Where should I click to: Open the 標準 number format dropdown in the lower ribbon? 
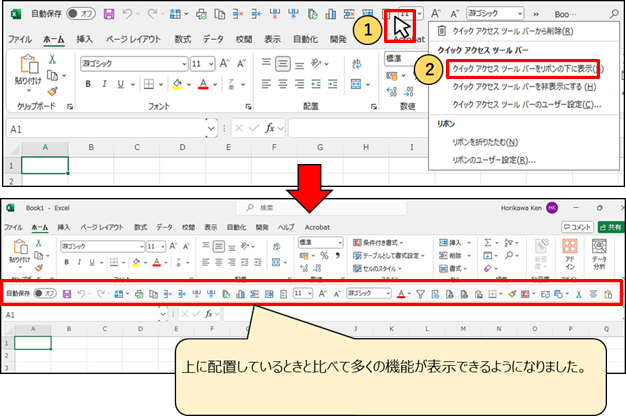tap(320, 242)
